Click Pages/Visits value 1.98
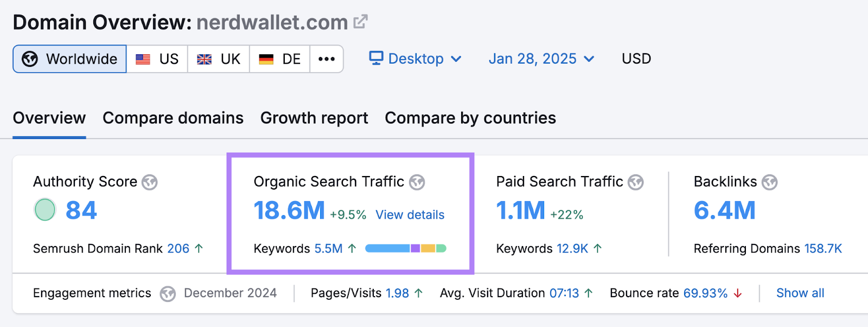Screen dimensions: 868x327 point(397,293)
